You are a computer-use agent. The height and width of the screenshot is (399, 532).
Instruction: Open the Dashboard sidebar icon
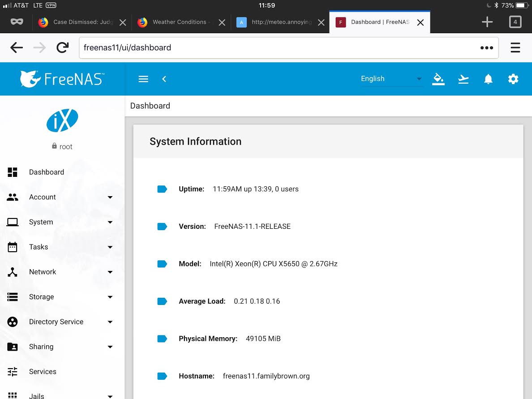(13, 172)
